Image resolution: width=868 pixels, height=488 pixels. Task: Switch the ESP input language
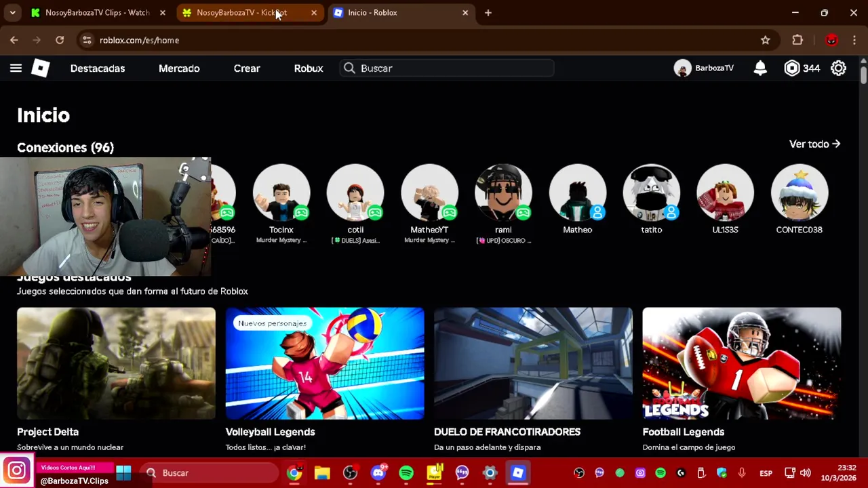[x=766, y=473]
